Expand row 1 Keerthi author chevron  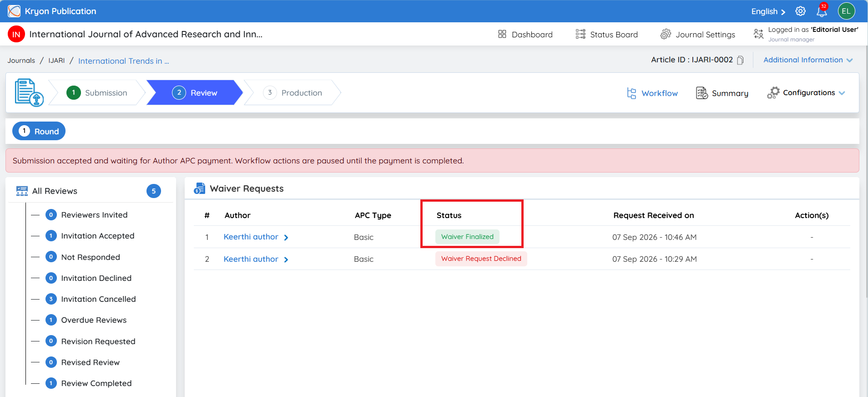286,238
